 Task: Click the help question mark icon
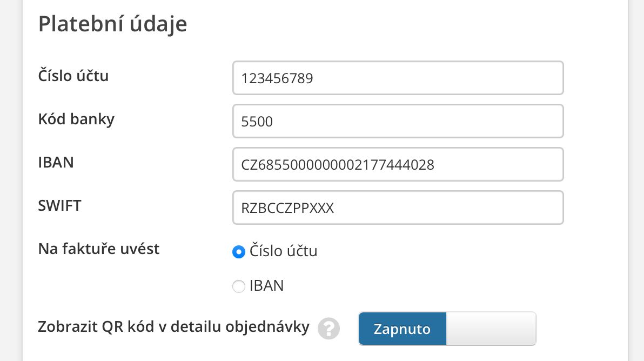[x=328, y=329]
